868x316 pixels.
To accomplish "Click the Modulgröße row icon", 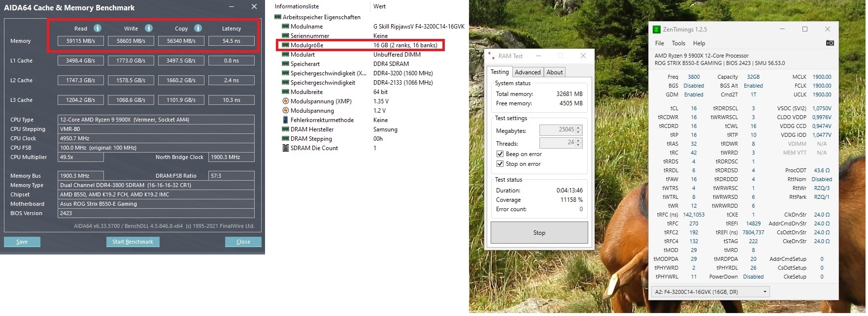I will point(285,45).
